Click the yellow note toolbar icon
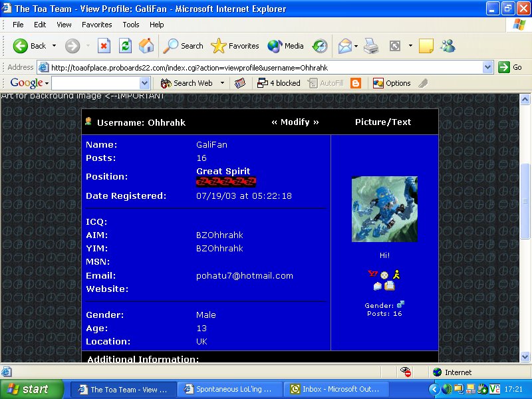This screenshot has width=532, height=399. pyautogui.click(x=426, y=46)
